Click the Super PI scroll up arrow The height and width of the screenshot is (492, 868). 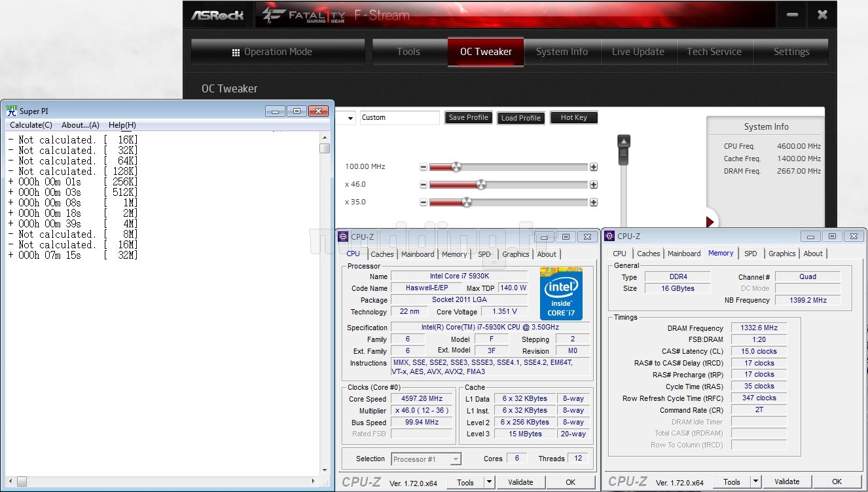pyautogui.click(x=325, y=138)
